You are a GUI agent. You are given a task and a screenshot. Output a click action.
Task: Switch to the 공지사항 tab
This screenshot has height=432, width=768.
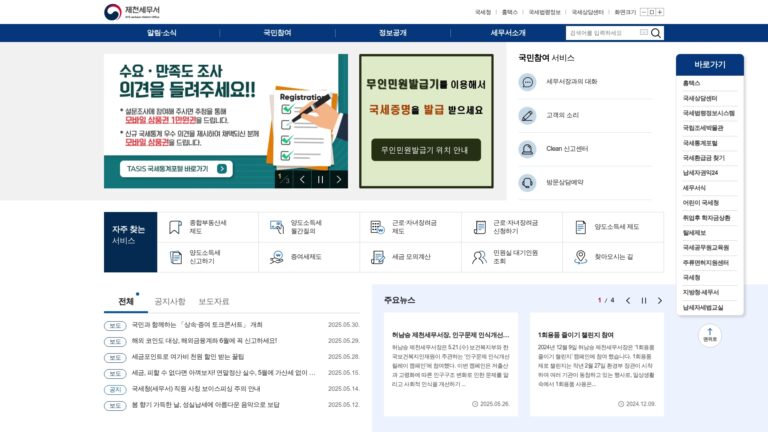coord(170,301)
